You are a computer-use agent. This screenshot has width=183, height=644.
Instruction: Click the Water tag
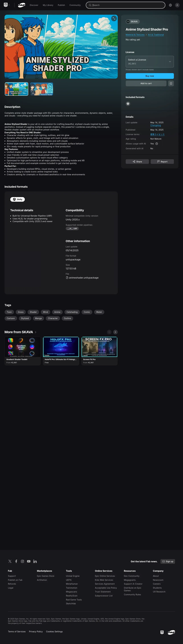point(99,312)
